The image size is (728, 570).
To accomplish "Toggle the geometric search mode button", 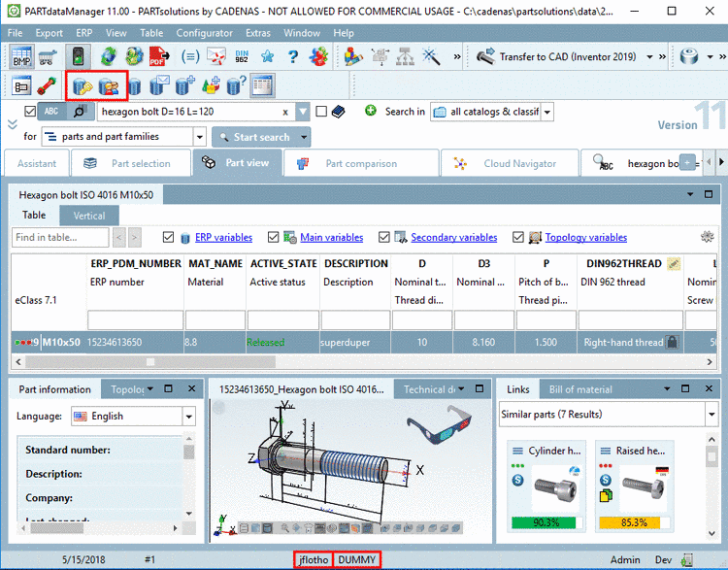I will [81, 112].
